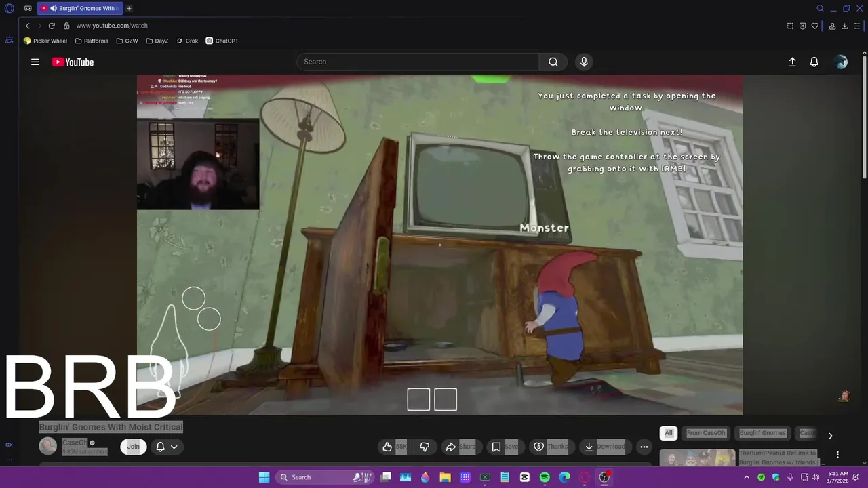
Task: Open Microsoft Edge from the taskbar
Action: click(564, 477)
